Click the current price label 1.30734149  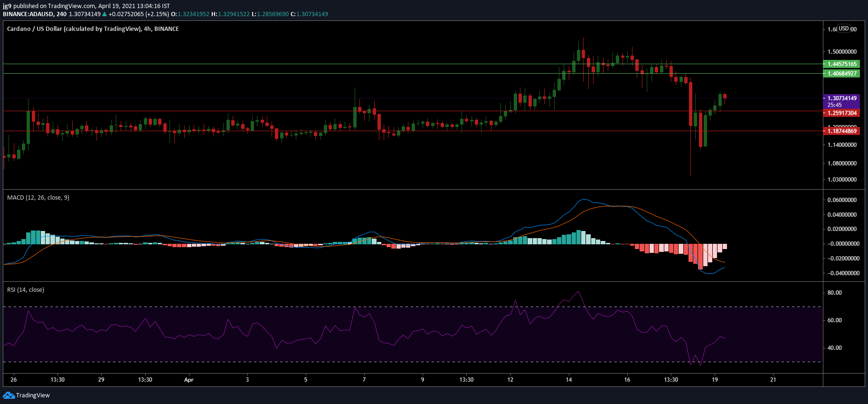click(842, 98)
